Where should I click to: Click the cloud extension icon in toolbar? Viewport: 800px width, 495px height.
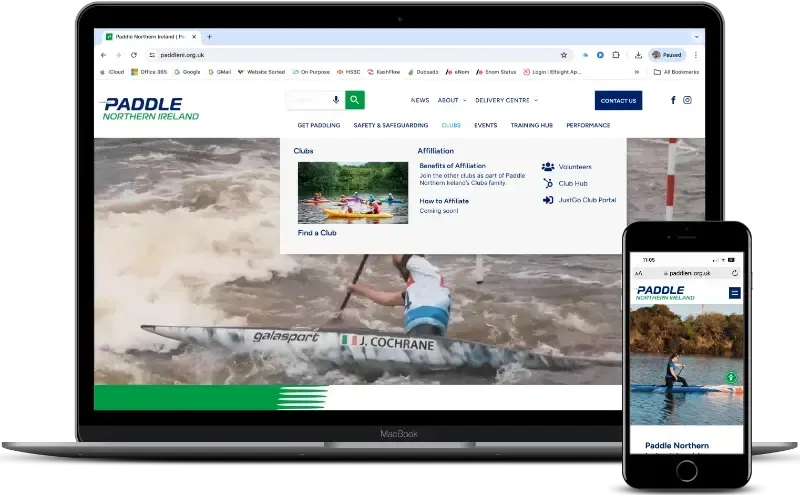(x=585, y=55)
